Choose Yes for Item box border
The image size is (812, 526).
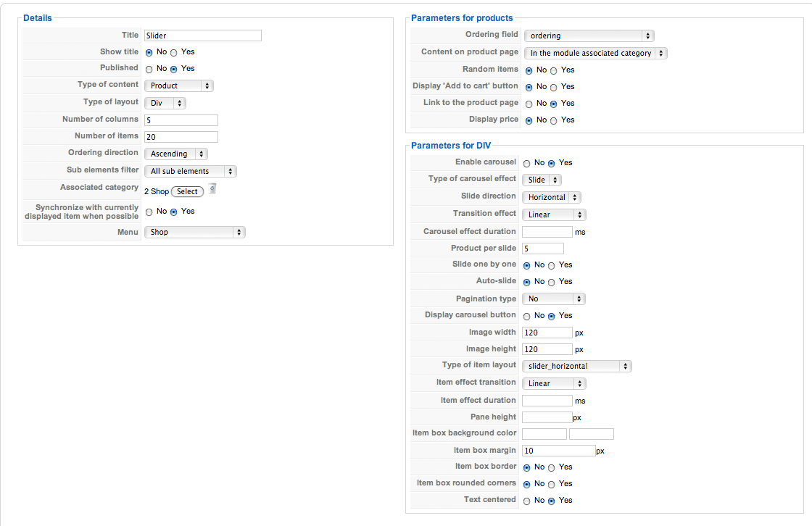pyautogui.click(x=552, y=468)
